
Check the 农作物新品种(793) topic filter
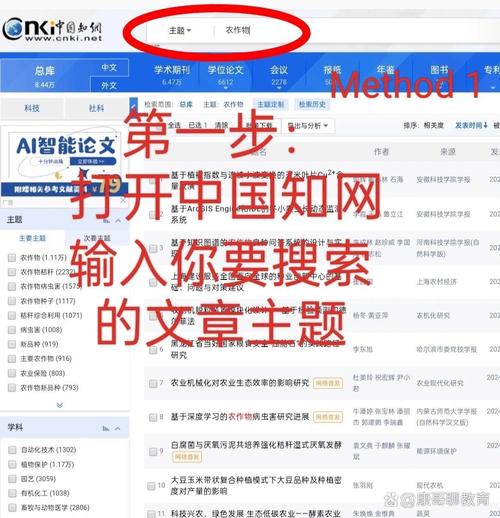coord(12,388)
